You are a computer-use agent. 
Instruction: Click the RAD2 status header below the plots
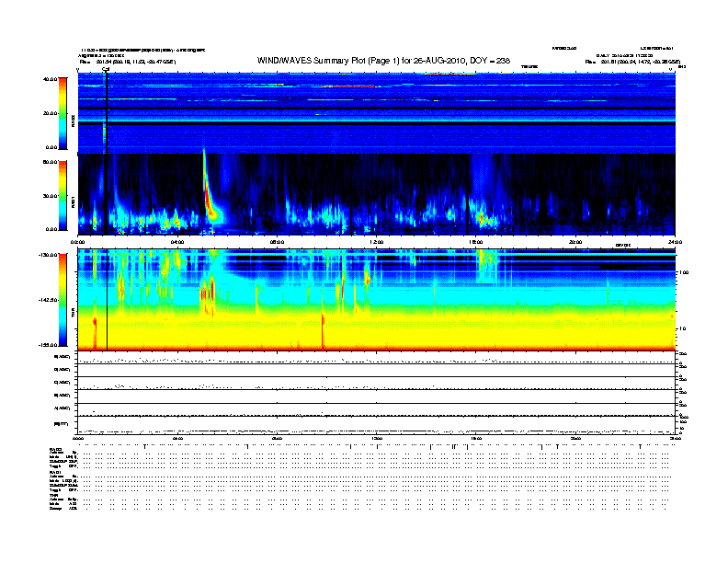pos(56,450)
